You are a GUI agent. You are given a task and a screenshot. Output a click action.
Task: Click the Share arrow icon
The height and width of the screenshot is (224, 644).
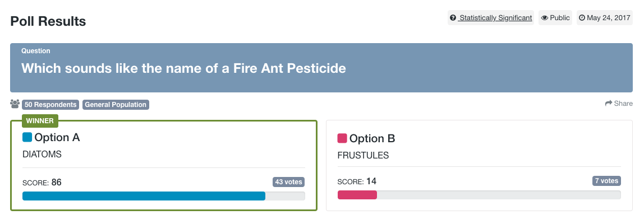tap(609, 104)
